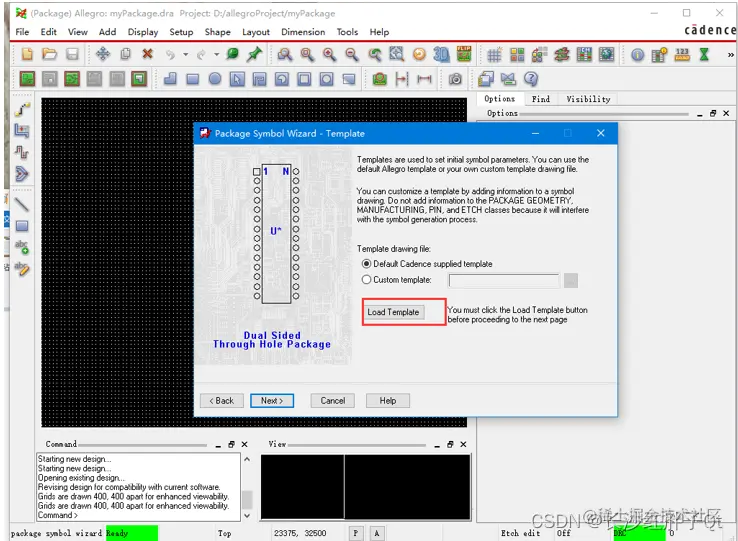This screenshot has width=738, height=541.
Task: Open the Shape menu
Action: [x=217, y=32]
